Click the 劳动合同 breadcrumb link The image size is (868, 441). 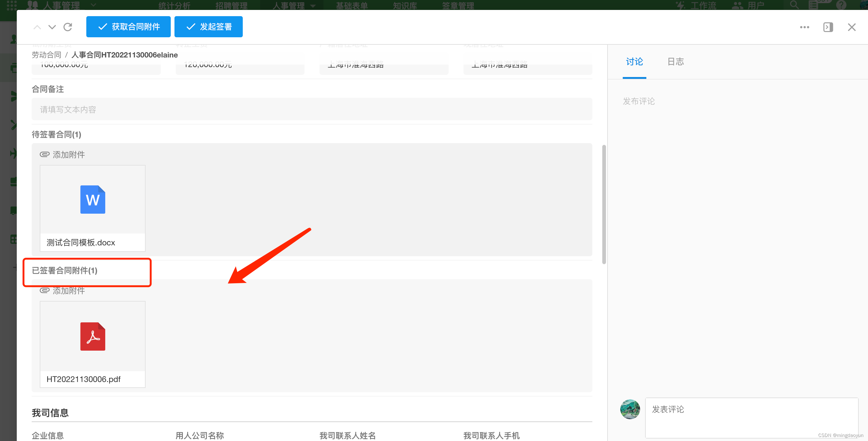tap(47, 55)
